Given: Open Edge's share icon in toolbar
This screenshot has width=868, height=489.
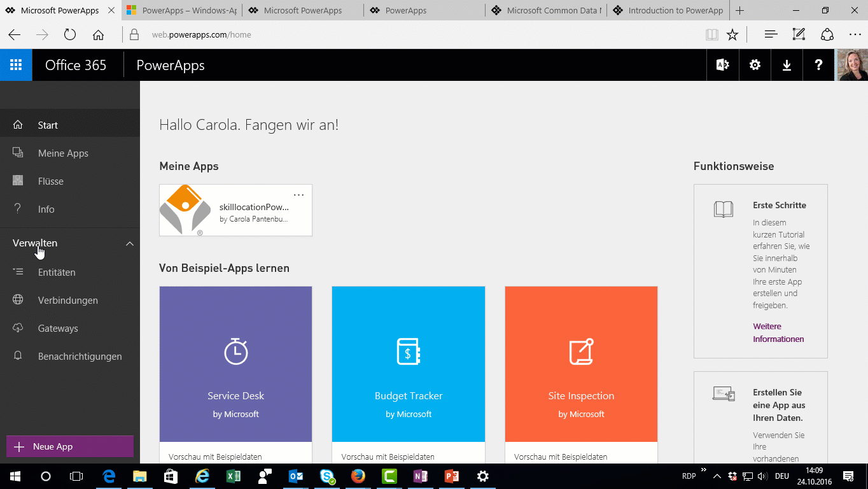Looking at the screenshot, I should [827, 34].
